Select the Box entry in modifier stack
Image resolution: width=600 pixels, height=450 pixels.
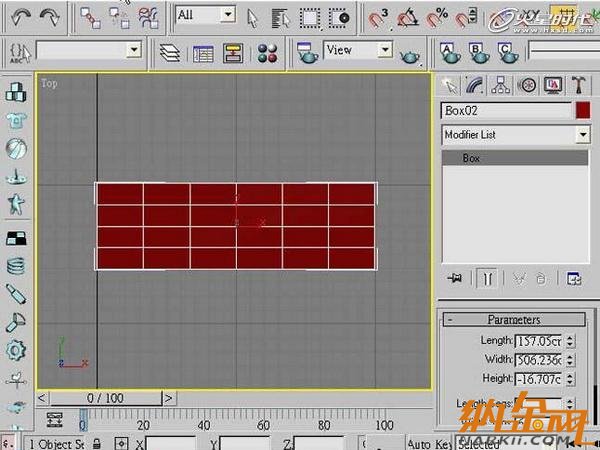[x=515, y=158]
